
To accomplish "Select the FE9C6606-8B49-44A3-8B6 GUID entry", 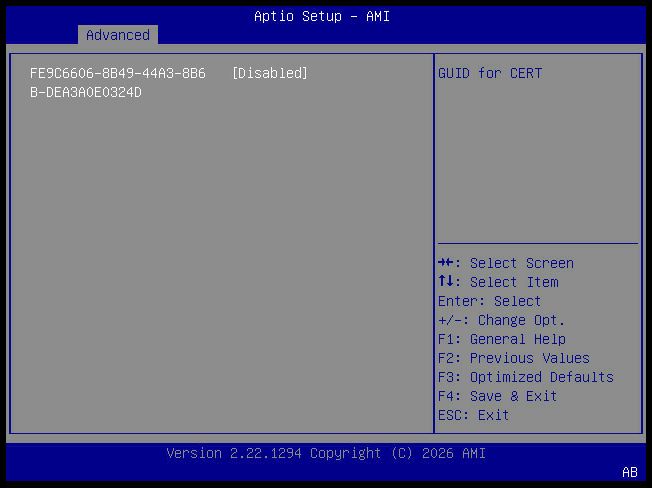I will click(118, 73).
